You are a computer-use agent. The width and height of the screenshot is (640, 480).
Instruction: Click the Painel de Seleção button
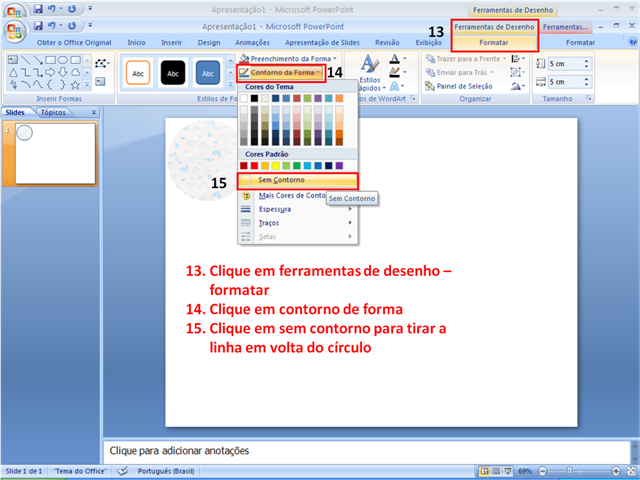[x=459, y=86]
